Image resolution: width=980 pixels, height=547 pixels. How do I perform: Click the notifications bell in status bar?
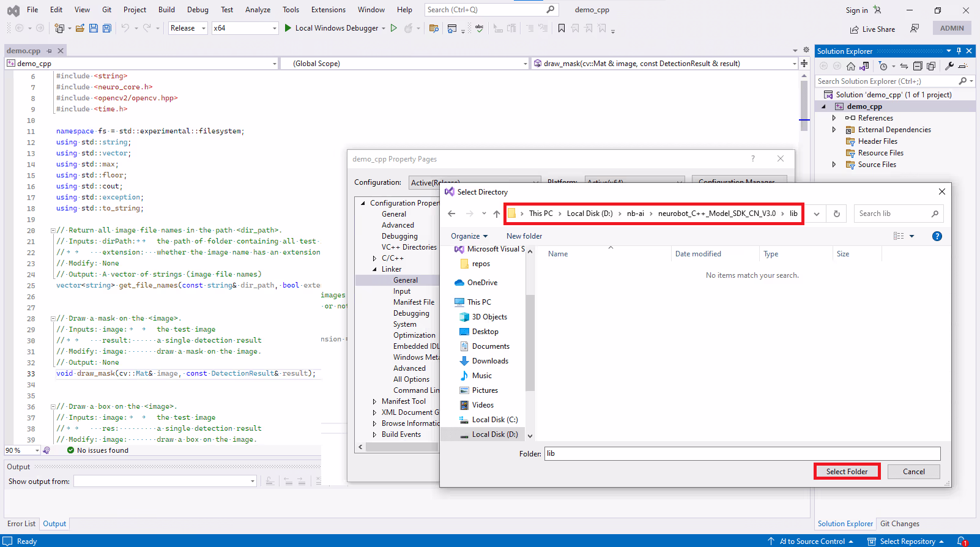pos(962,541)
